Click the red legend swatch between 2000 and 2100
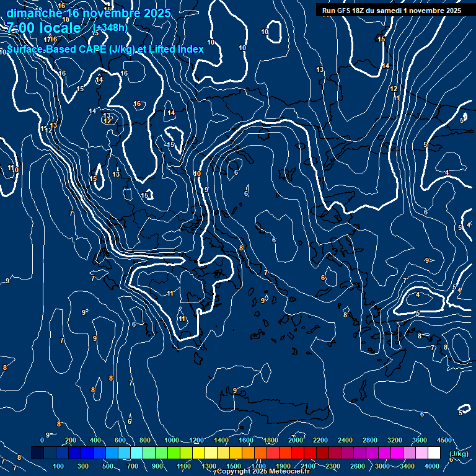The height and width of the screenshot is (476, 476). click(297, 452)
